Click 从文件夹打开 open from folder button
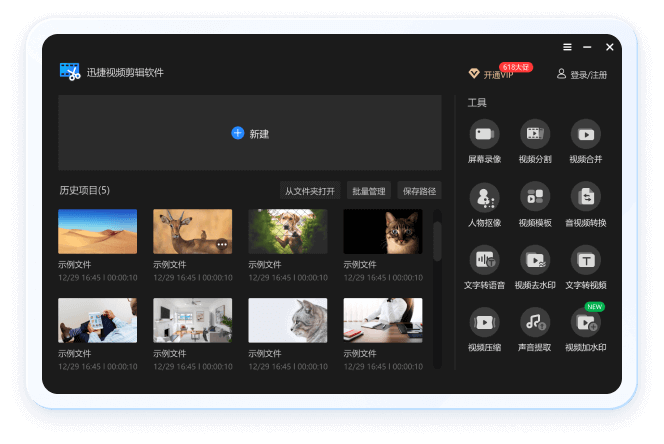This screenshot has height=444, width=664. (x=310, y=191)
